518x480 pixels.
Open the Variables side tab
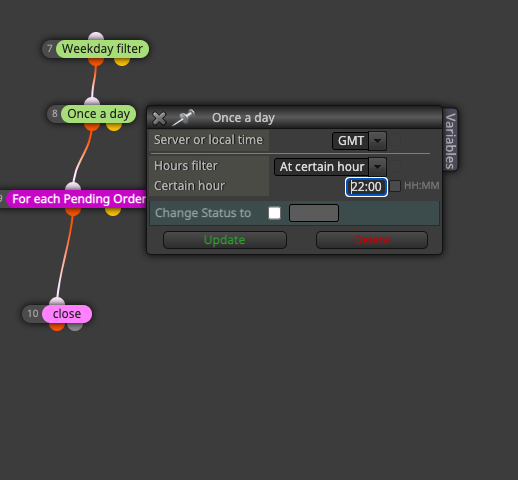pos(450,140)
